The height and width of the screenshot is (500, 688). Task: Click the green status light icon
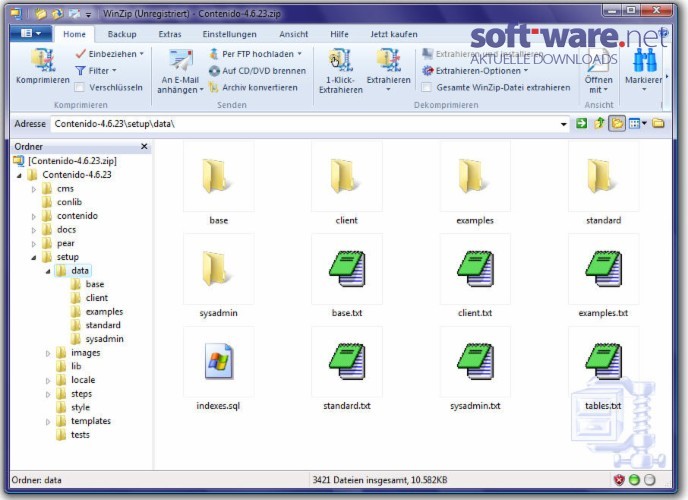(x=634, y=480)
